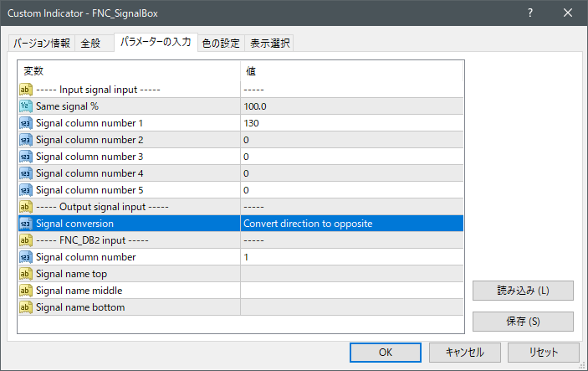Open the 色の設定 tab
Image resolution: width=588 pixels, height=371 pixels.
222,44
